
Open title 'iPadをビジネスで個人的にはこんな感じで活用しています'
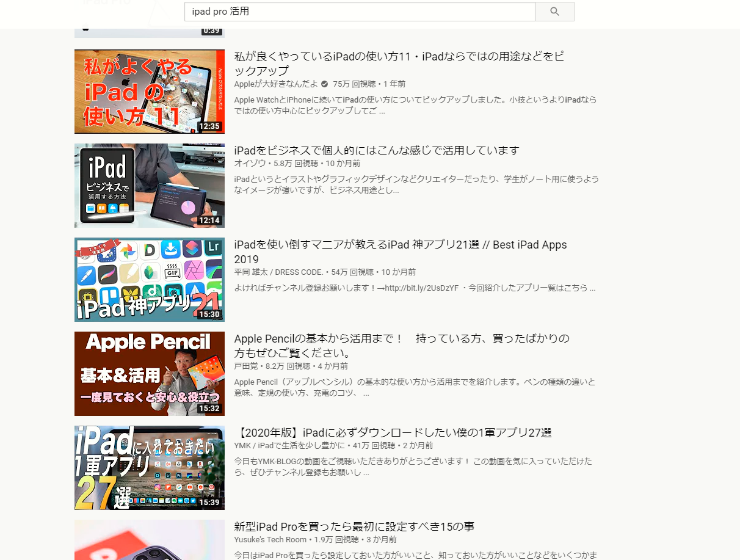[377, 150]
